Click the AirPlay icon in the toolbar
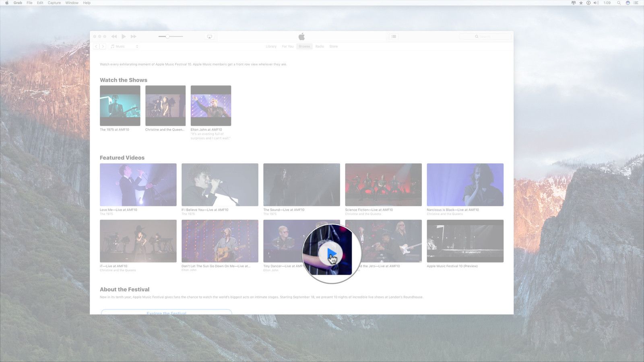 (x=209, y=36)
